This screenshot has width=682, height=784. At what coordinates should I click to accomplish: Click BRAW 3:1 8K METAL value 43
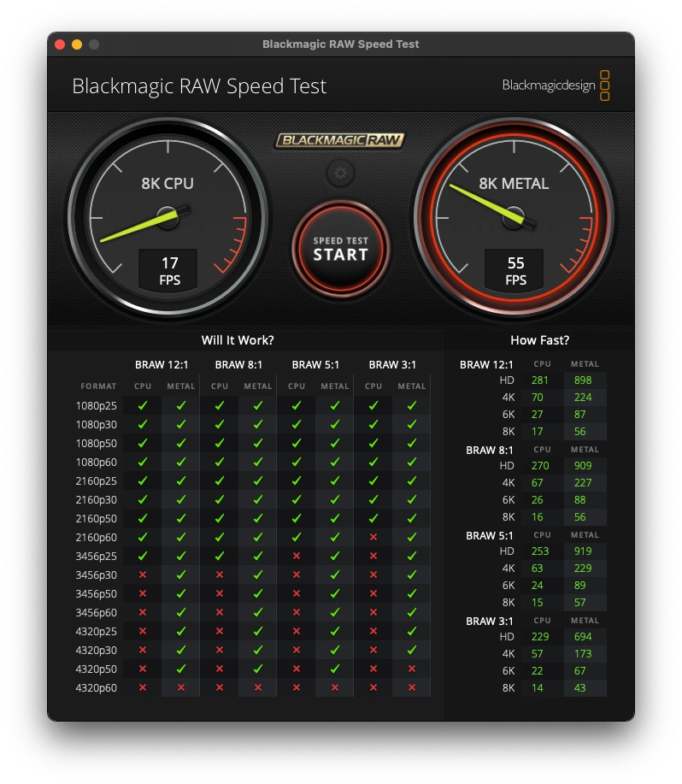click(x=579, y=688)
